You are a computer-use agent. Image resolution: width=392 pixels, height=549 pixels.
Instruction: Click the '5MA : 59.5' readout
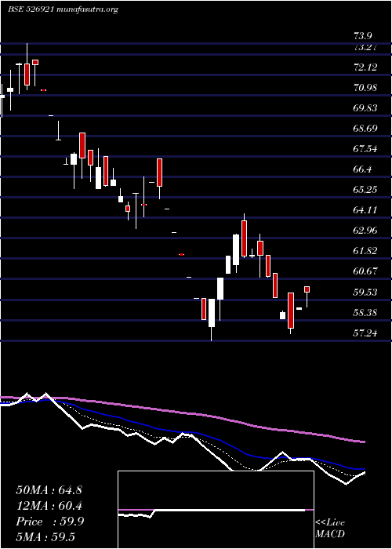(x=45, y=536)
